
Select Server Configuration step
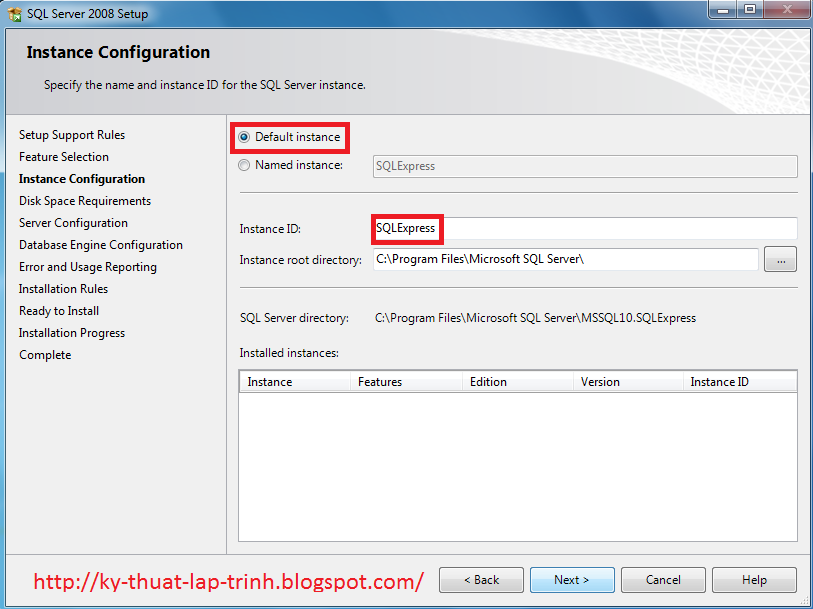click(73, 223)
